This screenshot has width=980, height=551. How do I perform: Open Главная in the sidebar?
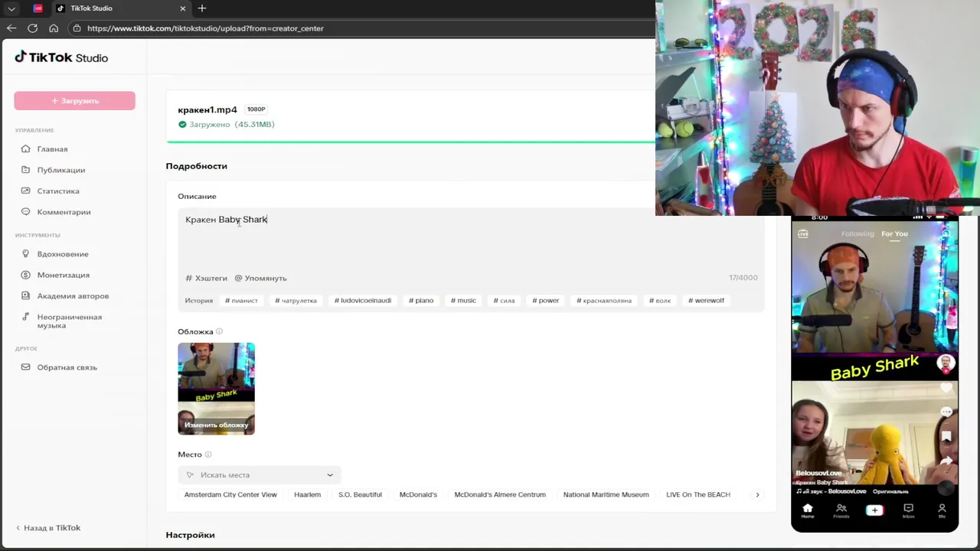click(x=52, y=149)
